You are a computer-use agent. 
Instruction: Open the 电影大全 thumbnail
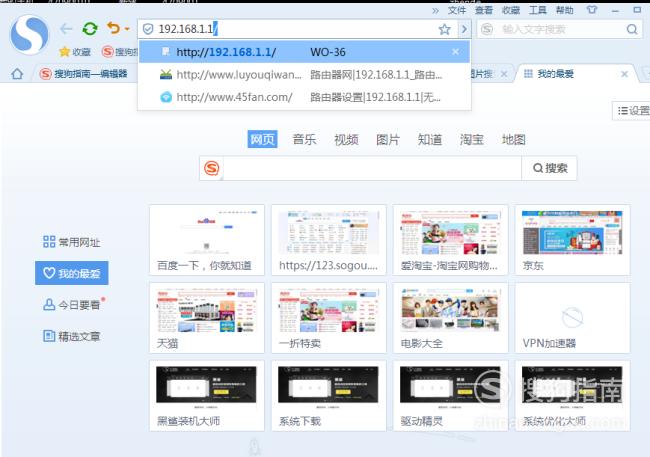pos(450,318)
